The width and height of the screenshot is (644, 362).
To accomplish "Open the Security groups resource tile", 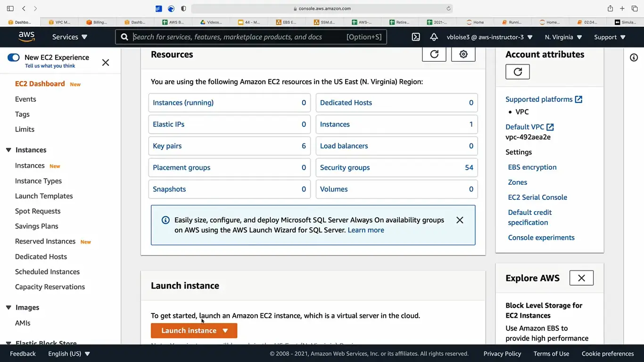I will tap(397, 167).
